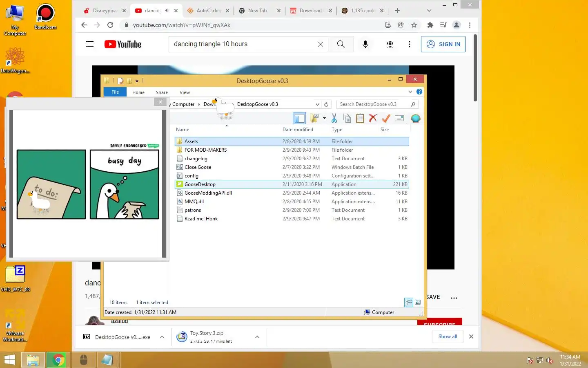Switch to large icons view in status bar

[x=418, y=303]
